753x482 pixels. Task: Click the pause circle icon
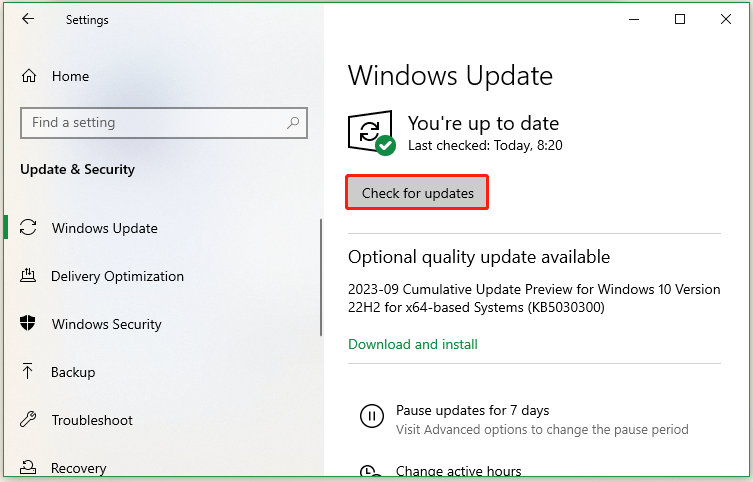(372, 416)
